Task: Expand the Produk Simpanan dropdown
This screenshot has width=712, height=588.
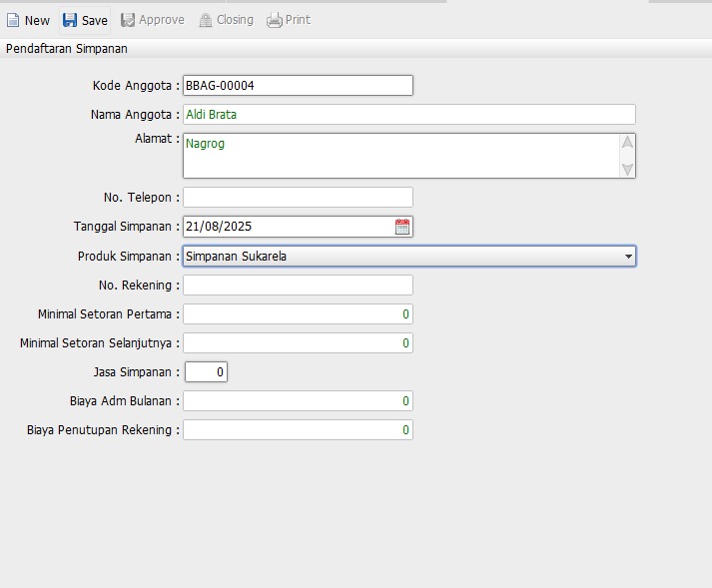Action: 628,257
